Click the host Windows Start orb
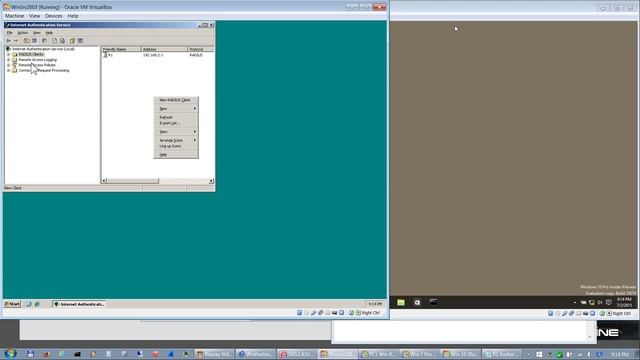 pos(10,354)
